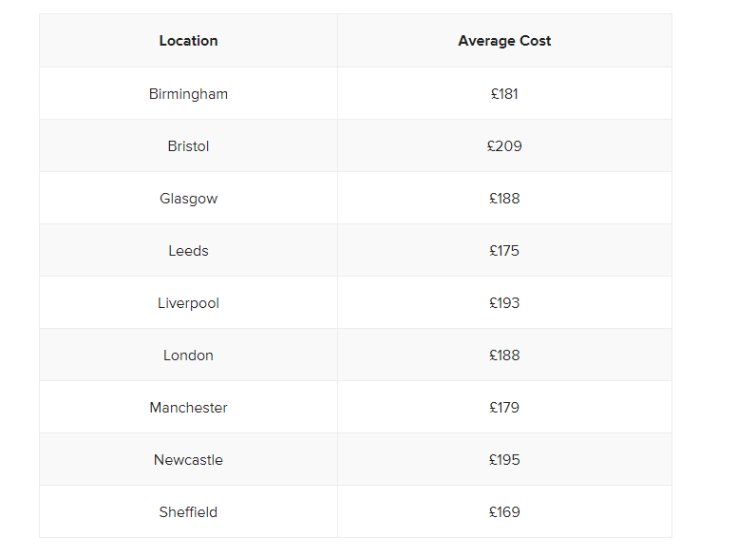Click the £179 cost value
Screen dimensions: 756x557
click(x=504, y=408)
